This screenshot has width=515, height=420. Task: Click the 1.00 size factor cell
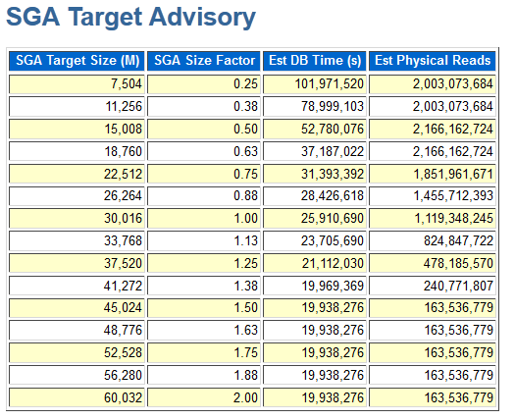click(204, 219)
